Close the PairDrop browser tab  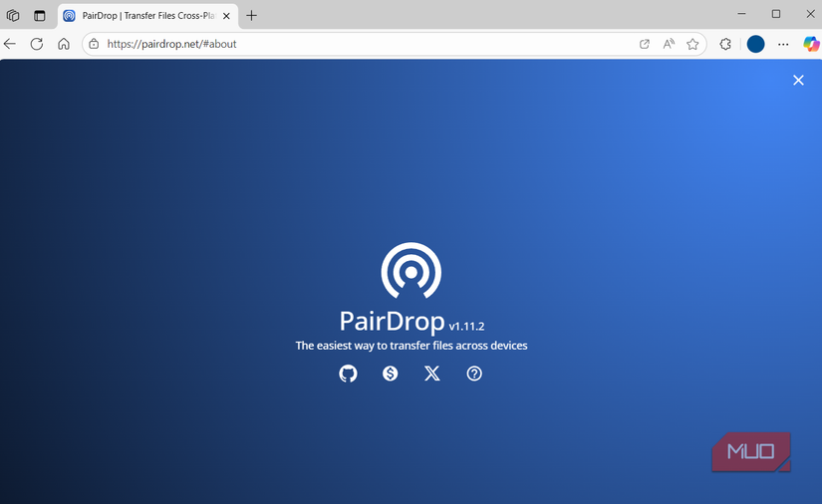[226, 16]
